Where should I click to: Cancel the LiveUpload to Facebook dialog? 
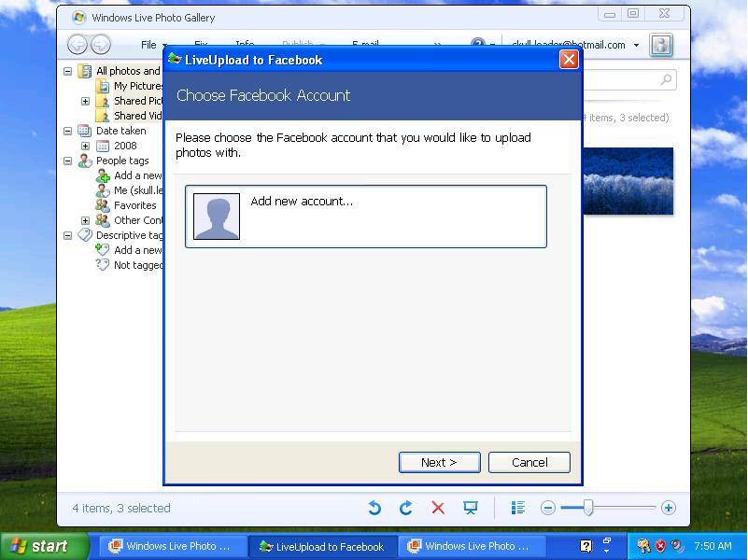tap(529, 462)
